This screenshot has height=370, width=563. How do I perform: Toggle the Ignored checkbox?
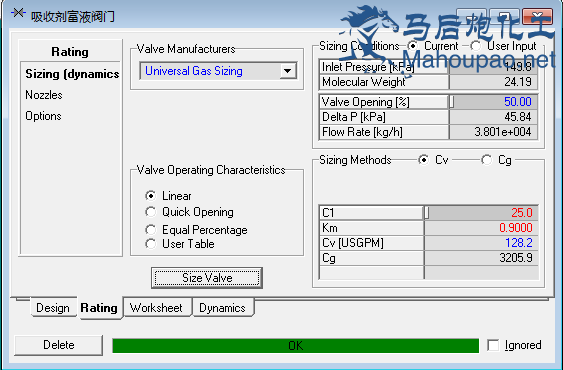pos(493,345)
